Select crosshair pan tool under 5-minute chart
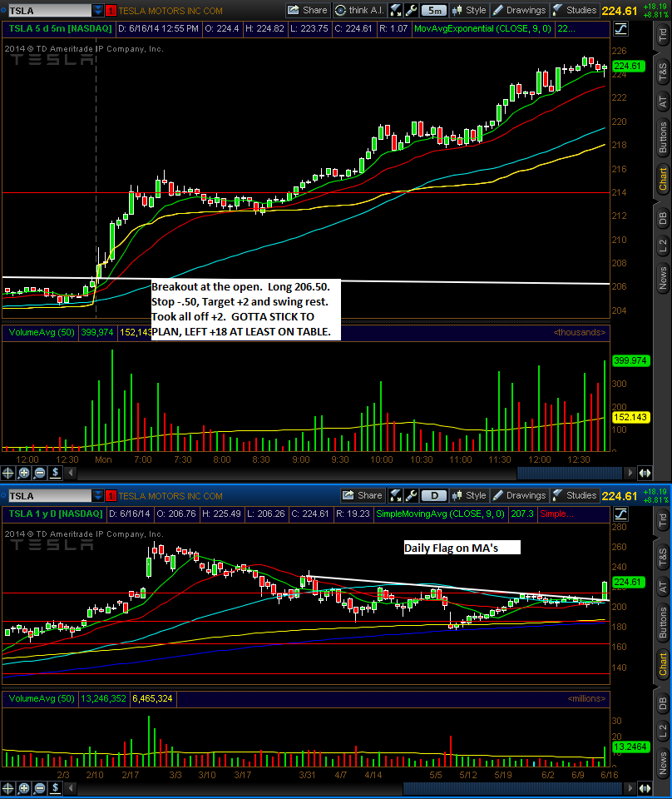This screenshot has height=799, width=672. pyautogui.click(x=7, y=473)
